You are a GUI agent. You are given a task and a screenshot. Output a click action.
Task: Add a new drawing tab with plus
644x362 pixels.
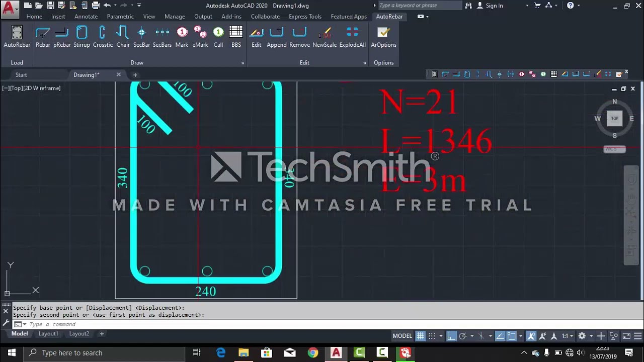pyautogui.click(x=135, y=75)
